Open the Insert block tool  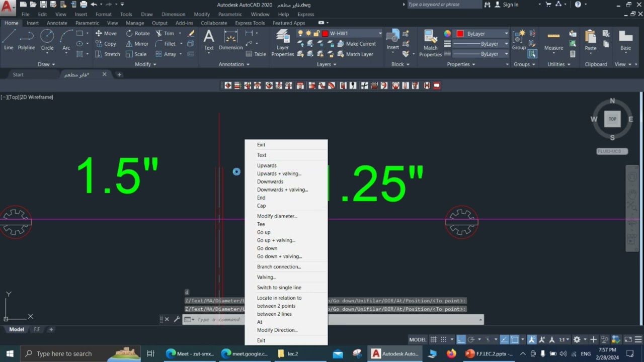(392, 40)
